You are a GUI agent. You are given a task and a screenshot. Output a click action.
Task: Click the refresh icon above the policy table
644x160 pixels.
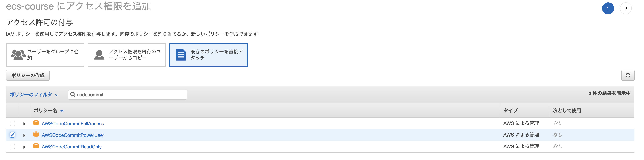(628, 75)
